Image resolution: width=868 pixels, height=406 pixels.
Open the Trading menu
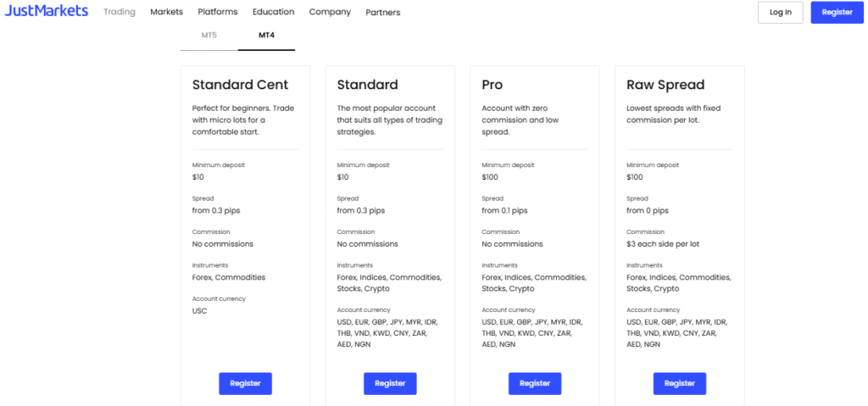click(119, 12)
